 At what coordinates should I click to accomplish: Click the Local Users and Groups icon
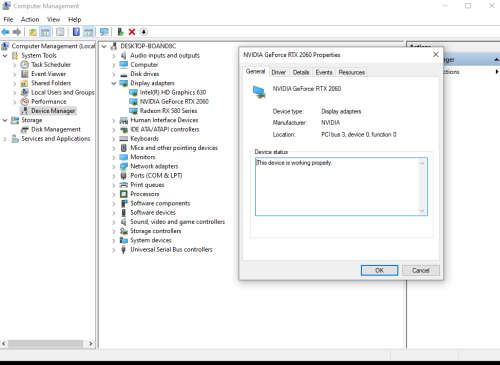click(24, 92)
